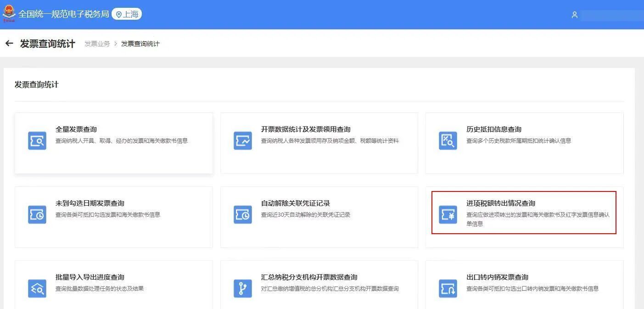Screen dimensions: 644x309
Task: Click the 自动解除关联凭证记录 icon
Action: [243, 215]
